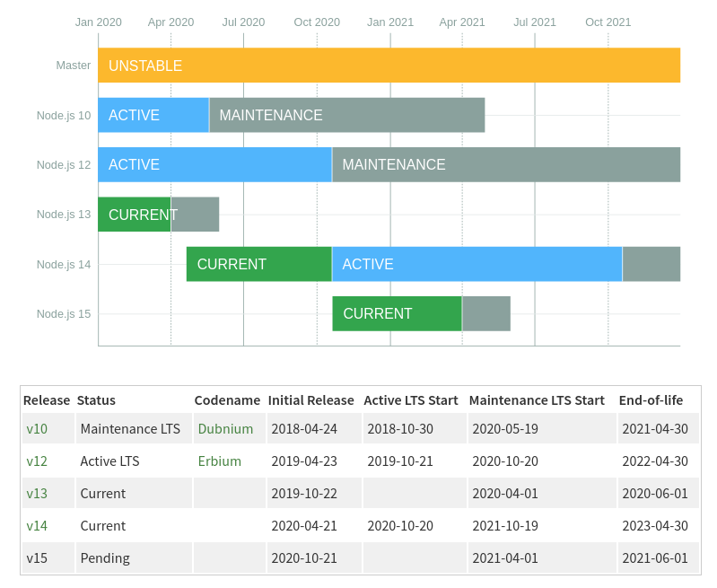Click Active LTS start 2019-10-21
This screenshot has width=717, height=588.
click(x=400, y=461)
